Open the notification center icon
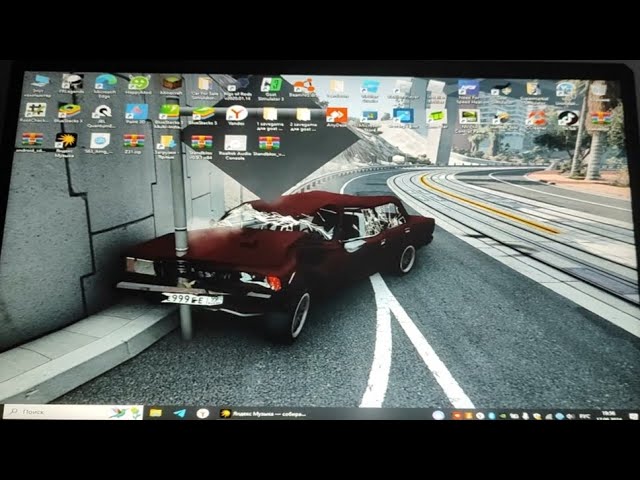Image resolution: width=640 pixels, height=480 pixels. (x=632, y=416)
